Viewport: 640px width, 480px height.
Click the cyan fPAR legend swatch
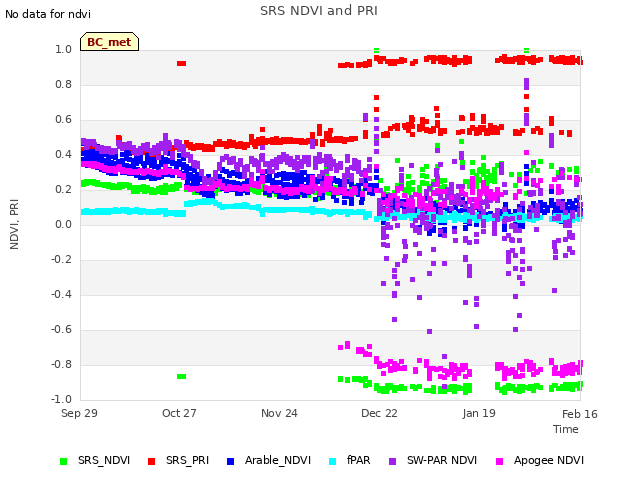[x=333, y=462]
